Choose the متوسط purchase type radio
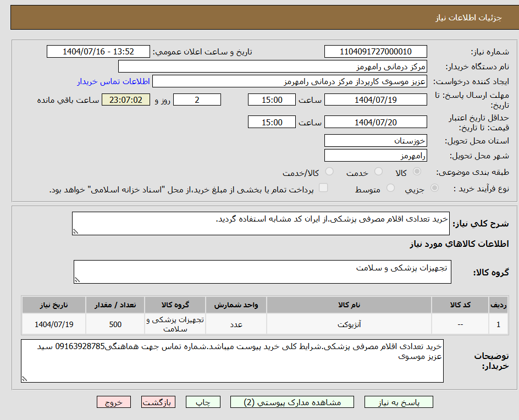The width and height of the screenshot is (519, 420). click(391, 189)
